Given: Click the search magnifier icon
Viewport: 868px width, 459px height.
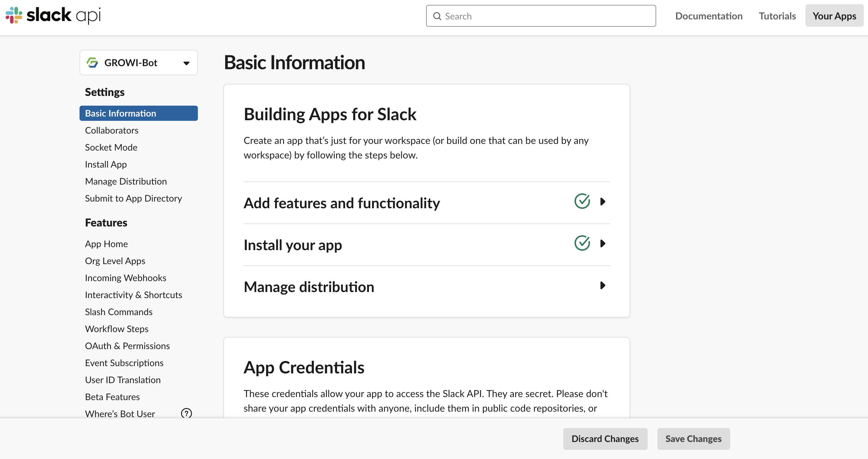Looking at the screenshot, I should [437, 16].
